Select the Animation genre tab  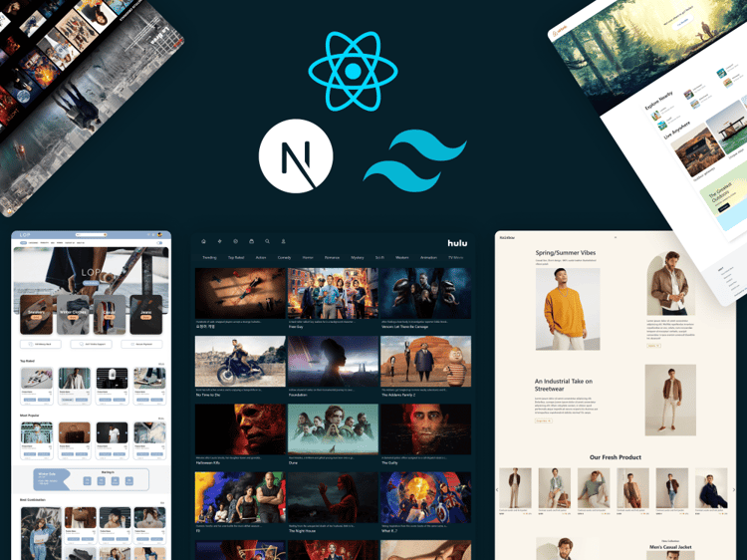click(428, 257)
